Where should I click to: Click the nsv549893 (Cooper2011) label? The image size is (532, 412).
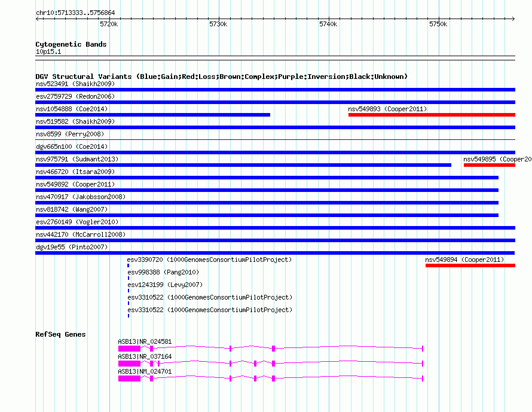coord(387,109)
